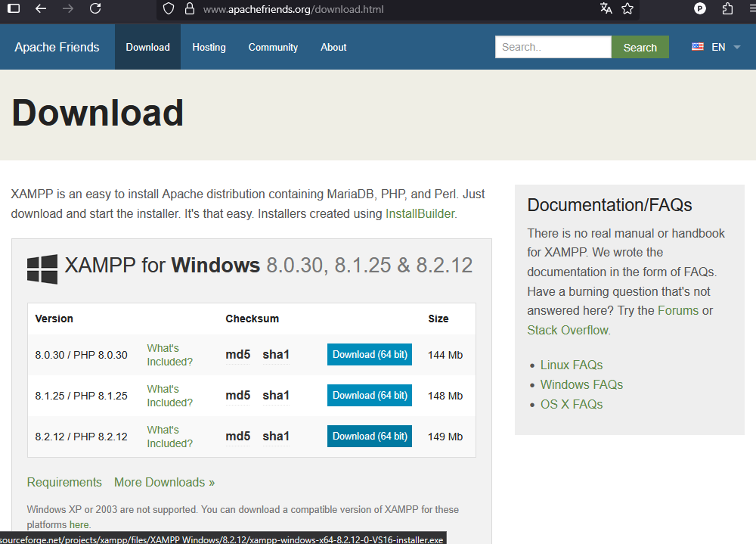
Task: Click into the Search input field
Action: point(553,47)
